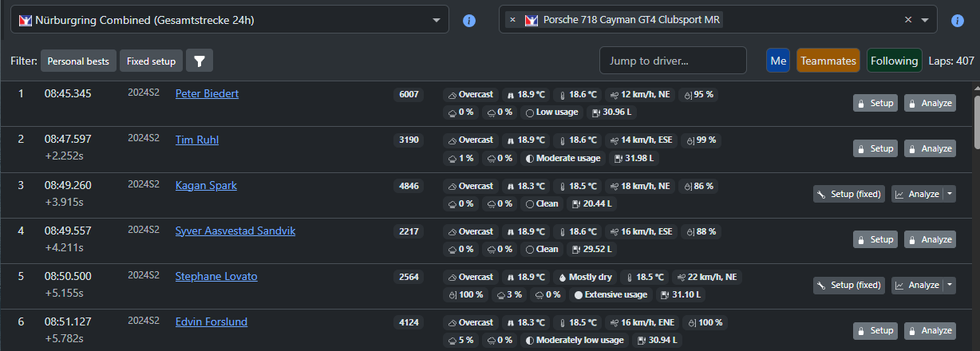980x351 pixels.
Task: Expand Analyze dropdown arrow for Stephane Lovato
Action: (950, 285)
